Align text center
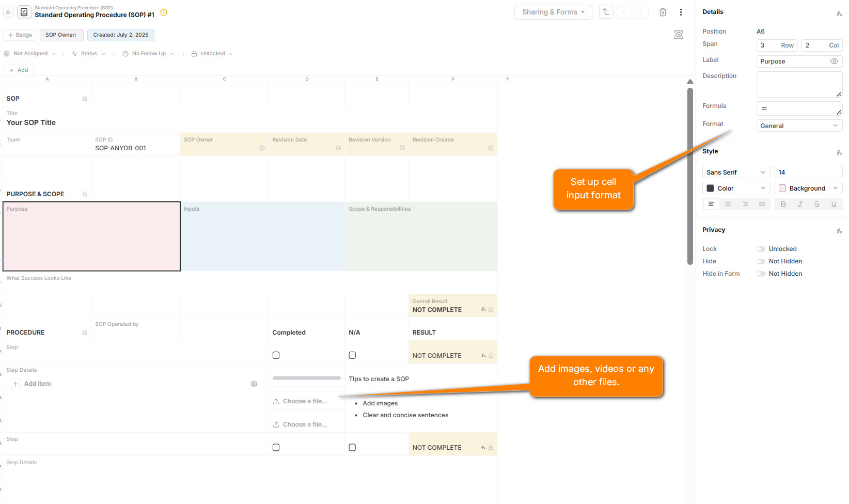 coord(728,204)
